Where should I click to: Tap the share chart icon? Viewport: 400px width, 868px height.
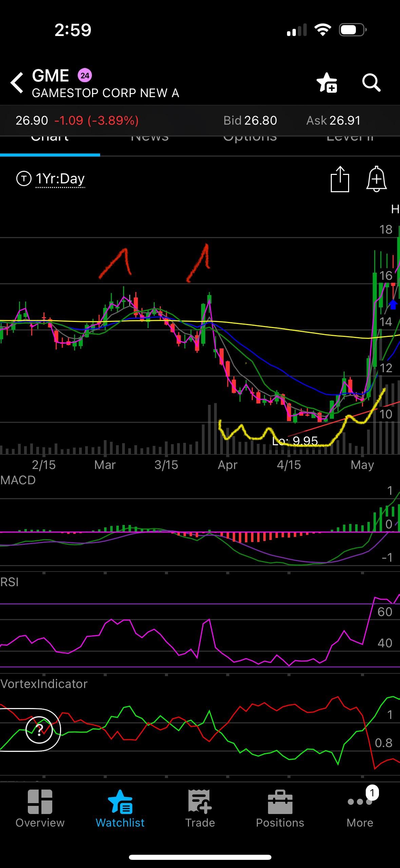[x=340, y=179]
